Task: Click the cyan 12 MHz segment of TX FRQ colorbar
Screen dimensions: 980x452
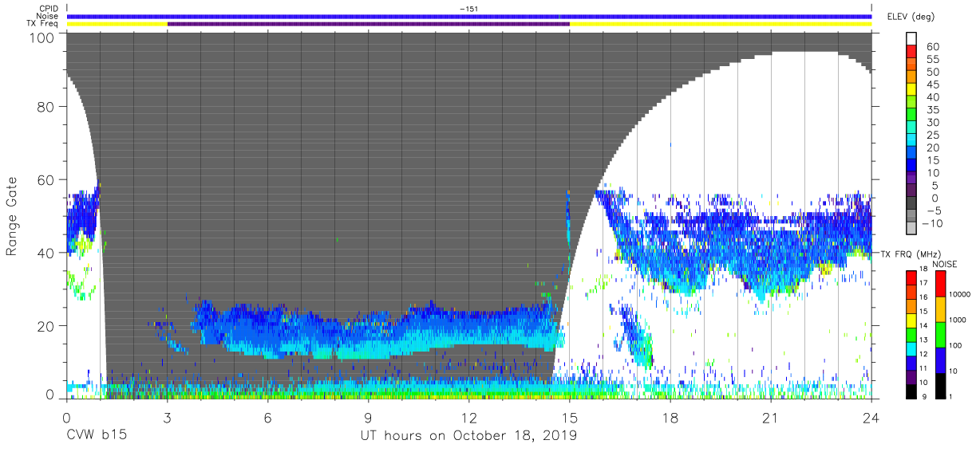Action: point(911,349)
